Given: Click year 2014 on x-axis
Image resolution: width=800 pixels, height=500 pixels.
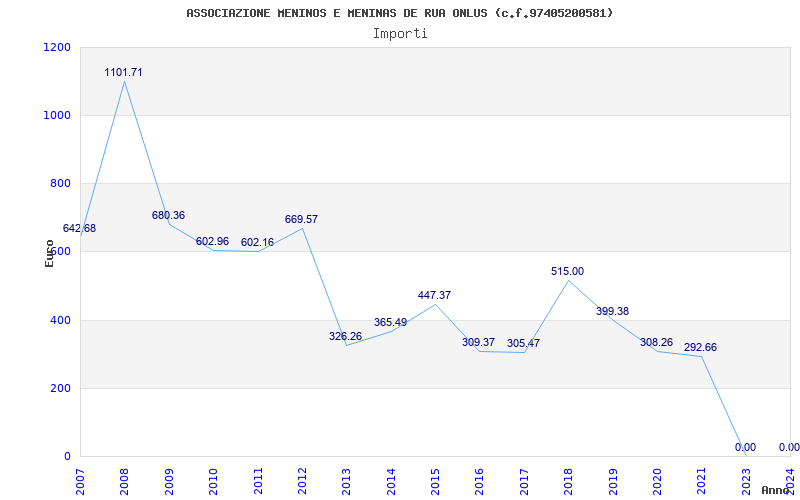Looking at the screenshot, I should click(x=391, y=481).
